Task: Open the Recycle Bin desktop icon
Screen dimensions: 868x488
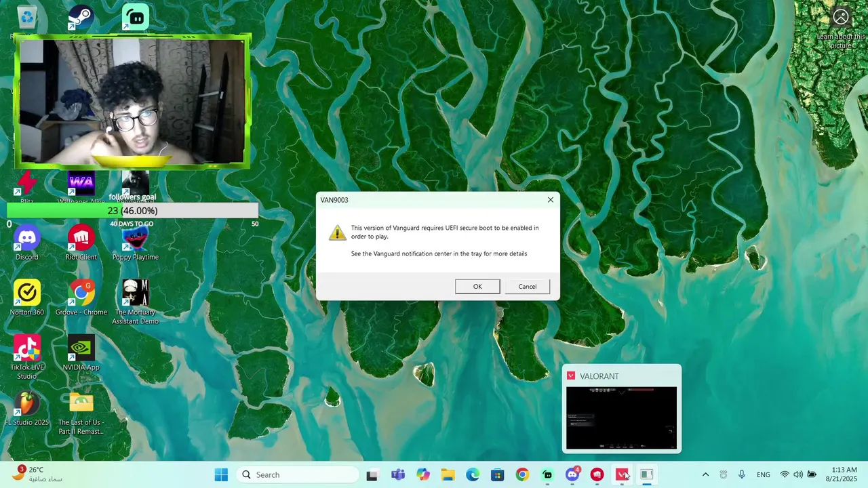Action: point(27,18)
